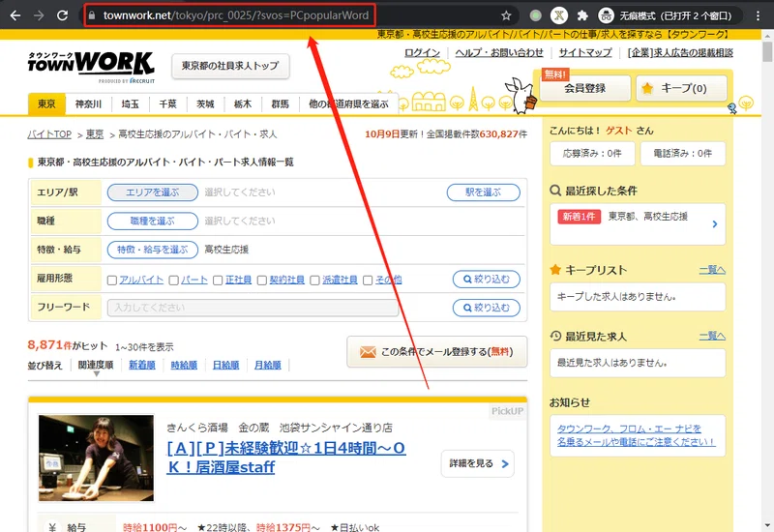
Task: Open [企業]求人広告の掲載相談 link
Action: 680,52
